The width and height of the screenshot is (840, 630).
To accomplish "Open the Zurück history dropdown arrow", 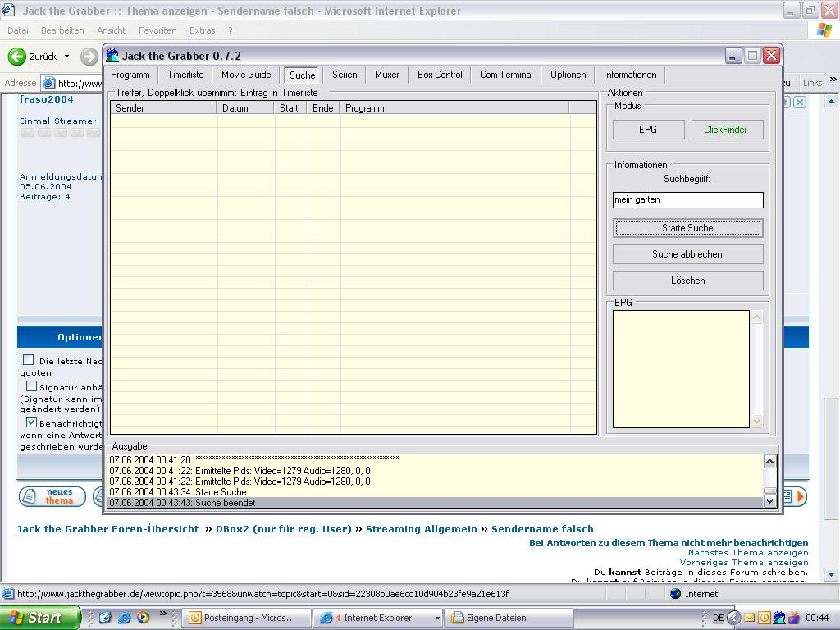I will [66, 57].
